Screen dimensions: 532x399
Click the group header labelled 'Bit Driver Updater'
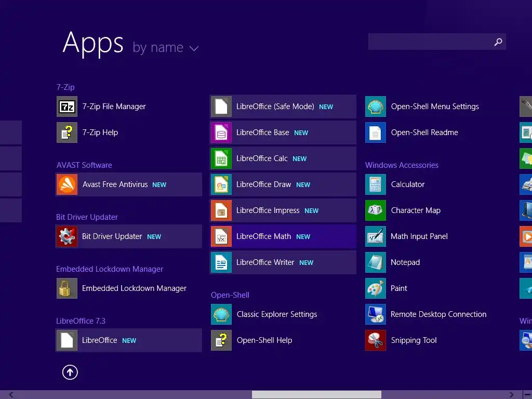[x=87, y=217]
